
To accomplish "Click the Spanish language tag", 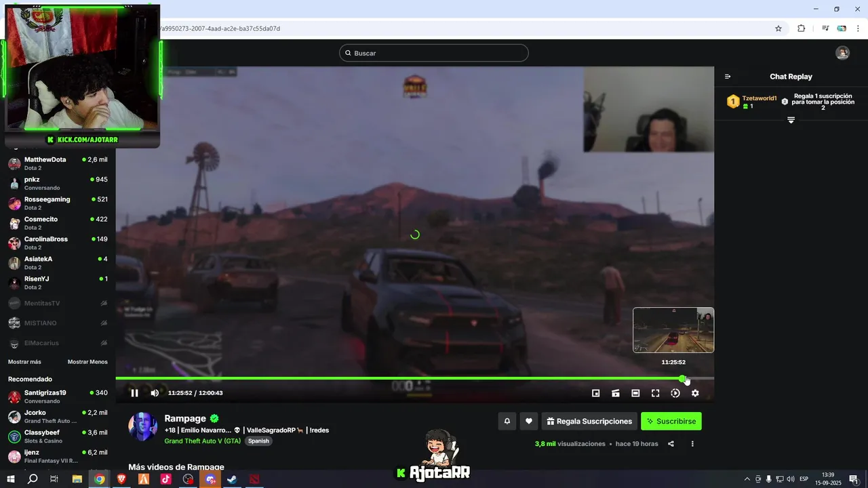I will [x=258, y=441].
